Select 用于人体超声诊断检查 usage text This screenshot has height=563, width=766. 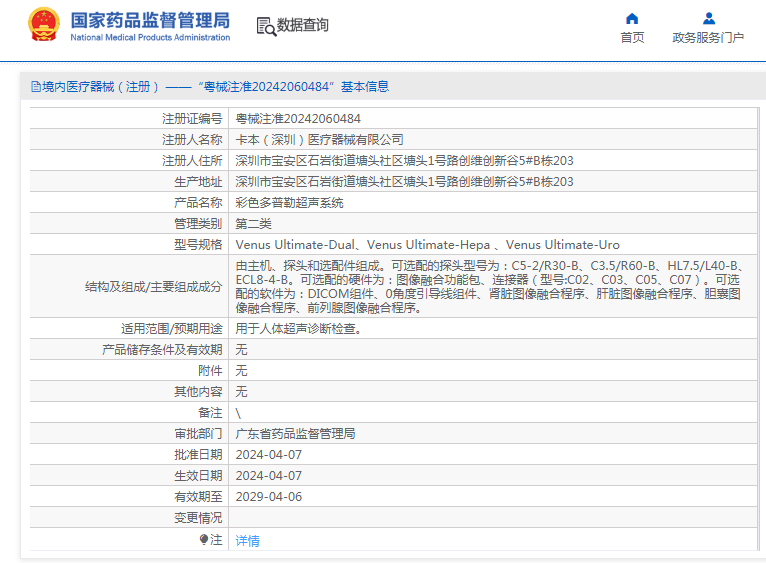[x=298, y=329]
